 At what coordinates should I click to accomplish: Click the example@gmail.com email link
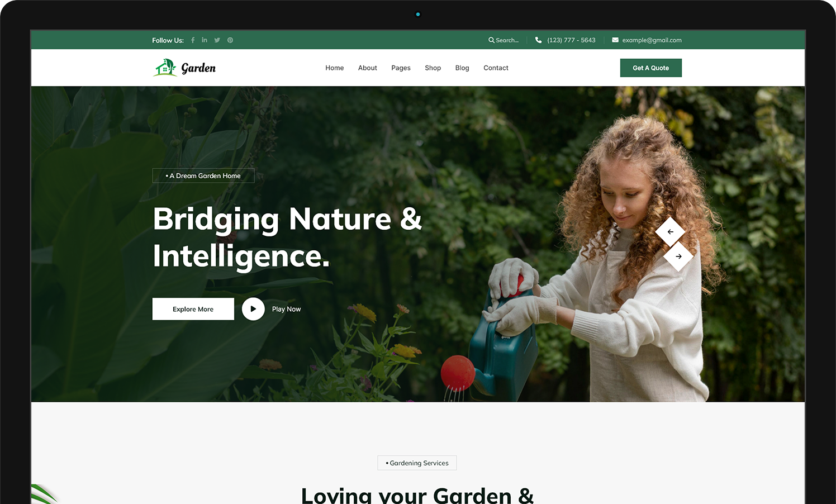pyautogui.click(x=652, y=40)
